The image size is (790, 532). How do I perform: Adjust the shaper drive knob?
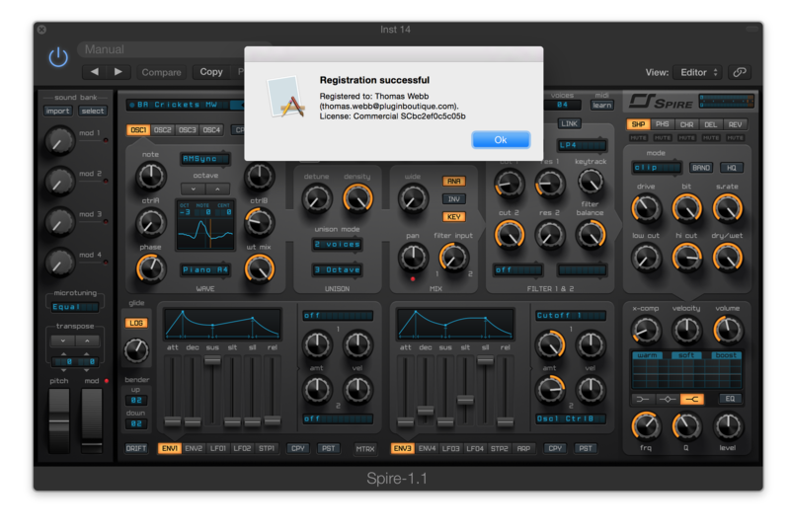[x=646, y=208]
